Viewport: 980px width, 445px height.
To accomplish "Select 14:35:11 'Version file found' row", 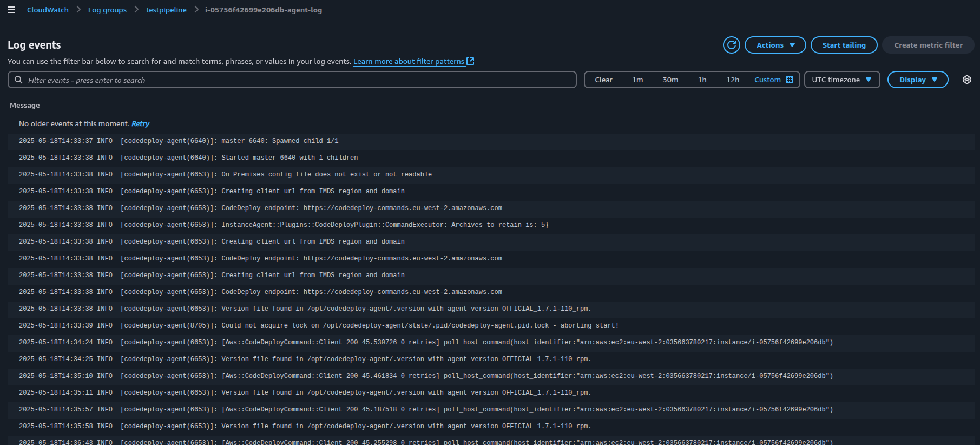I will [x=491, y=392].
